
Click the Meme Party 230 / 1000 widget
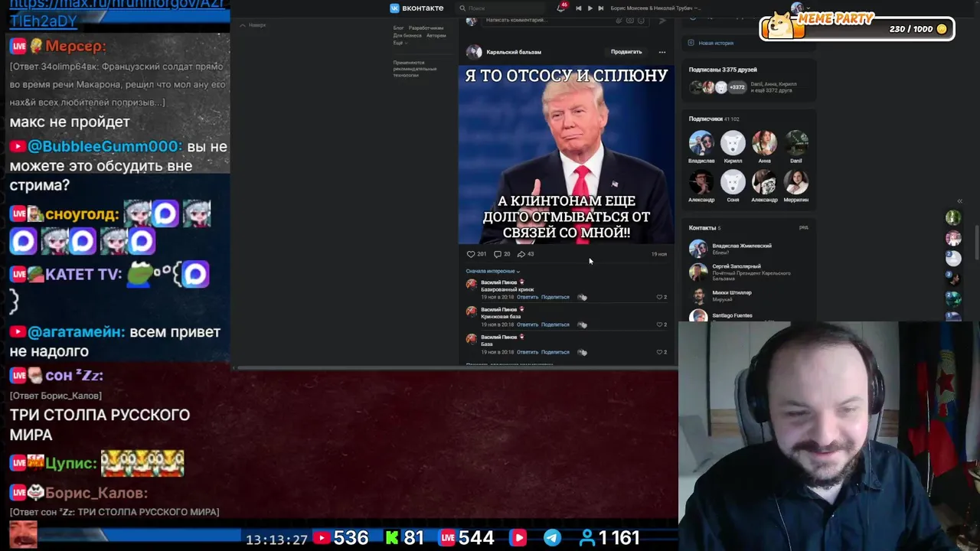(x=856, y=27)
